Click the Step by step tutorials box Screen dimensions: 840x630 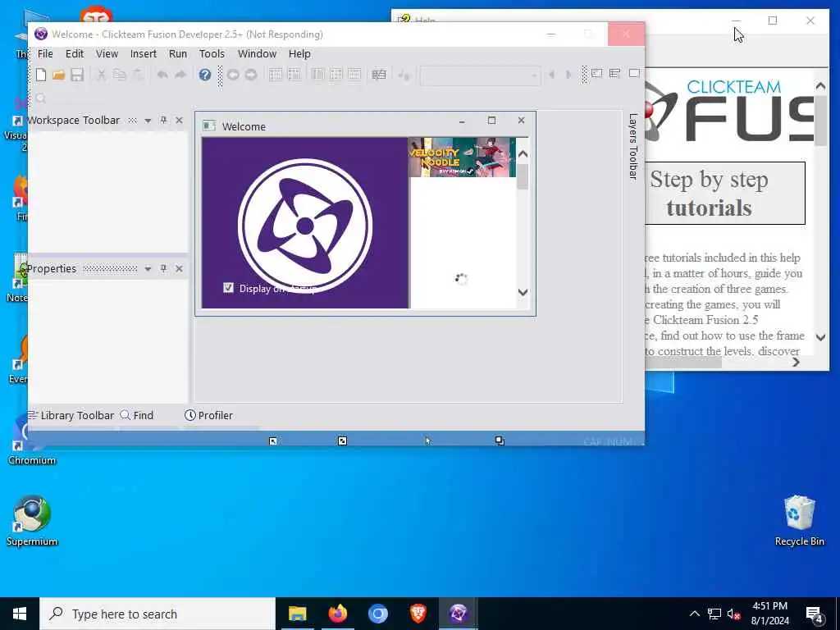[724, 193]
